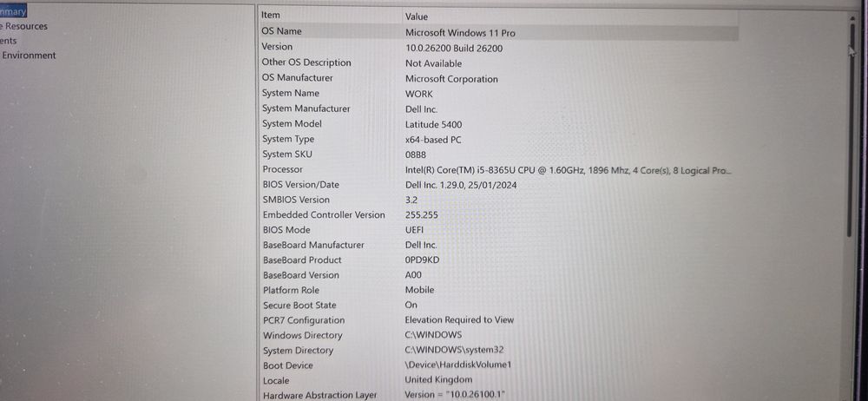The width and height of the screenshot is (868, 401).
Task: Click 'Elevation Required to View' value
Action: (x=459, y=319)
